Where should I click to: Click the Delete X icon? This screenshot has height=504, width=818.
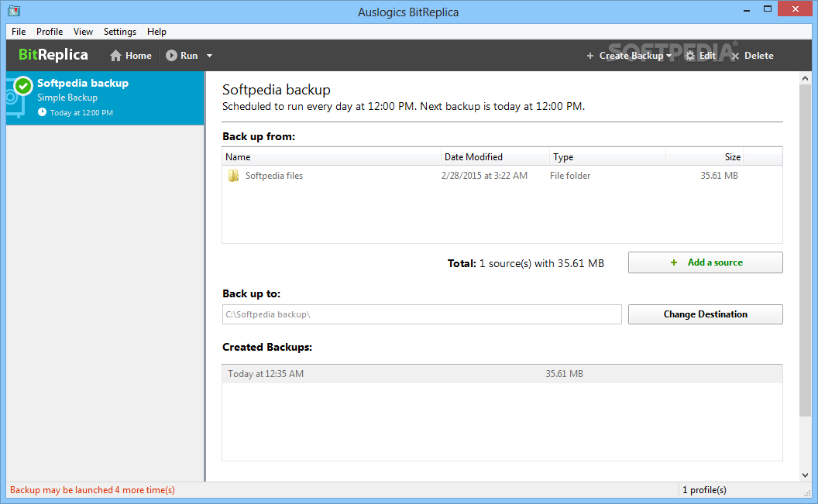735,56
